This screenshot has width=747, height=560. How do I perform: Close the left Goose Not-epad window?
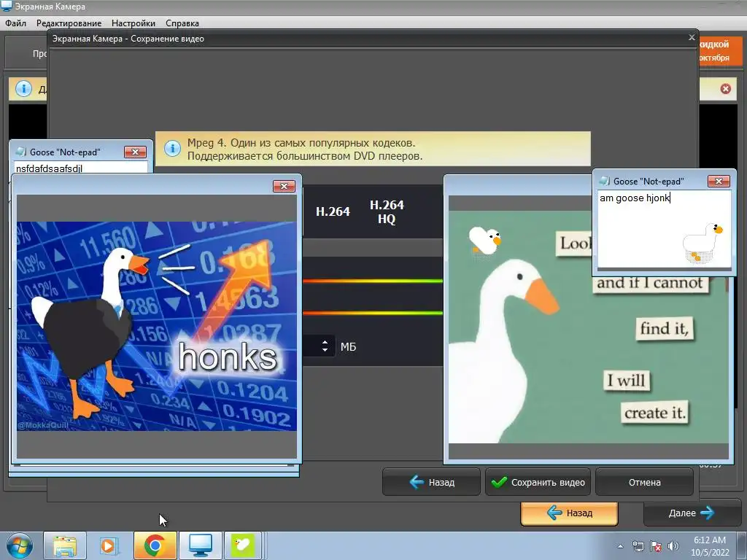[x=135, y=152]
